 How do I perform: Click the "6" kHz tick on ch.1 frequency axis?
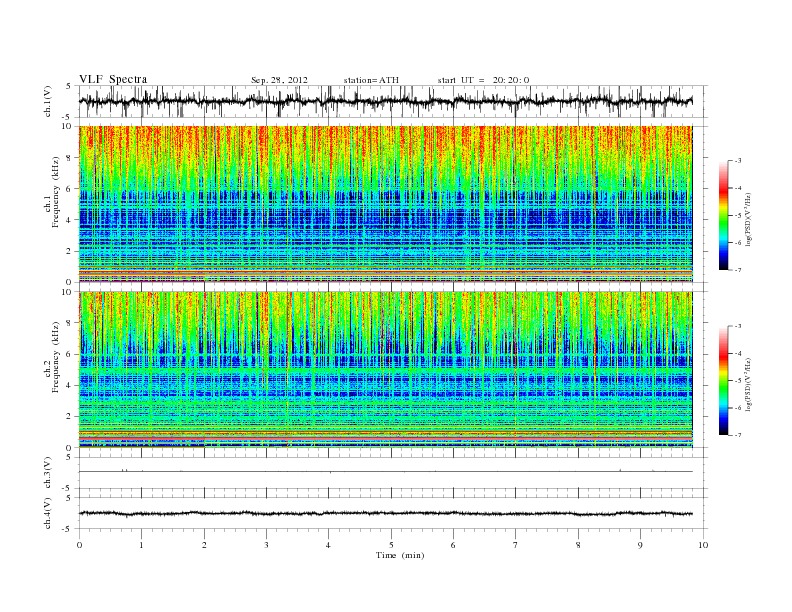(70, 188)
